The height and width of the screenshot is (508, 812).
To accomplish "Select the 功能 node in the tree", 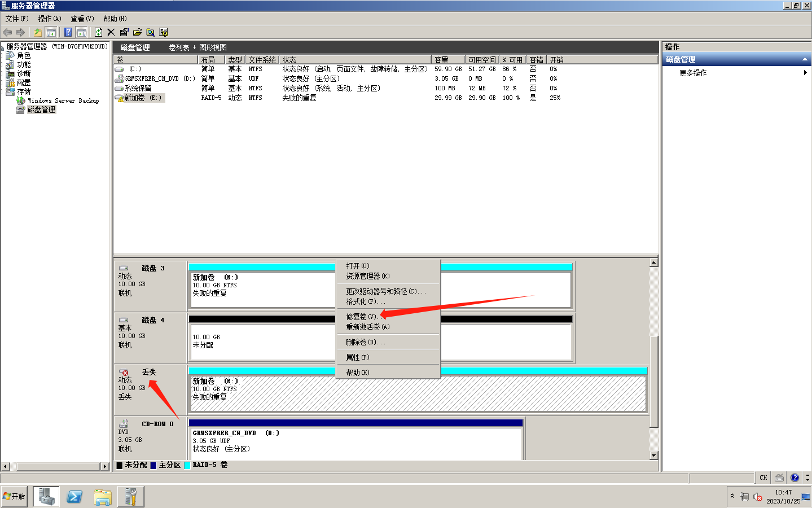I will (x=24, y=64).
